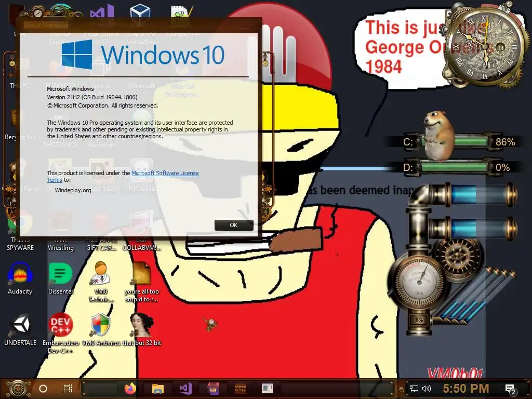The height and width of the screenshot is (399, 532).
Task: Select the BUY COLLABVM desktop label
Action: pos(142,244)
